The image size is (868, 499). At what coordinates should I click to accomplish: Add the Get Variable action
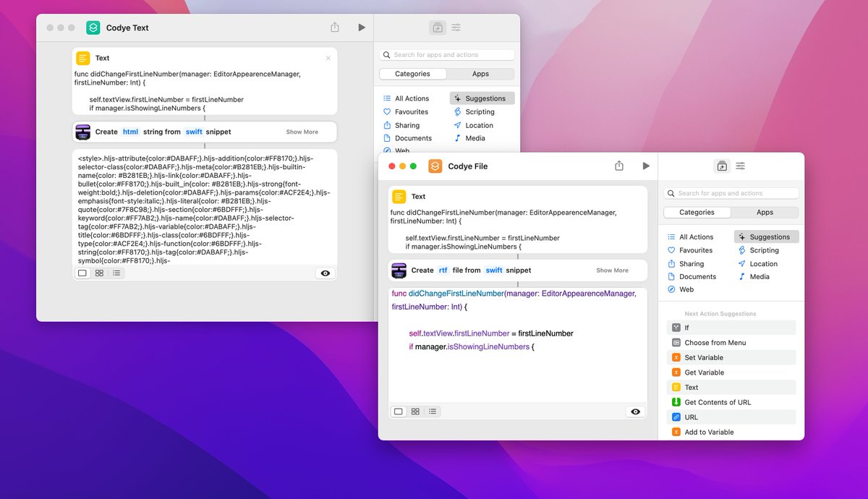pyautogui.click(x=731, y=372)
